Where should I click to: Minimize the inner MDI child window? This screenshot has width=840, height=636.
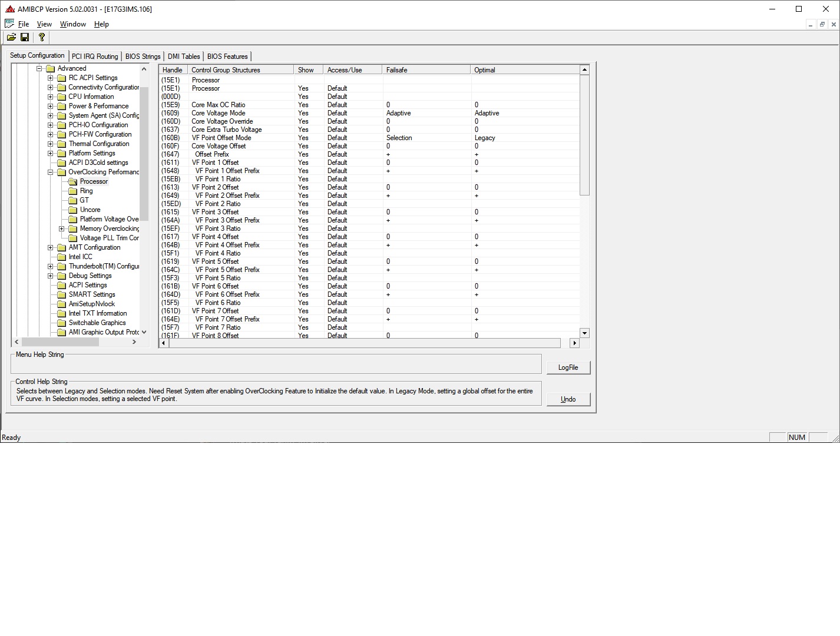pyautogui.click(x=811, y=24)
